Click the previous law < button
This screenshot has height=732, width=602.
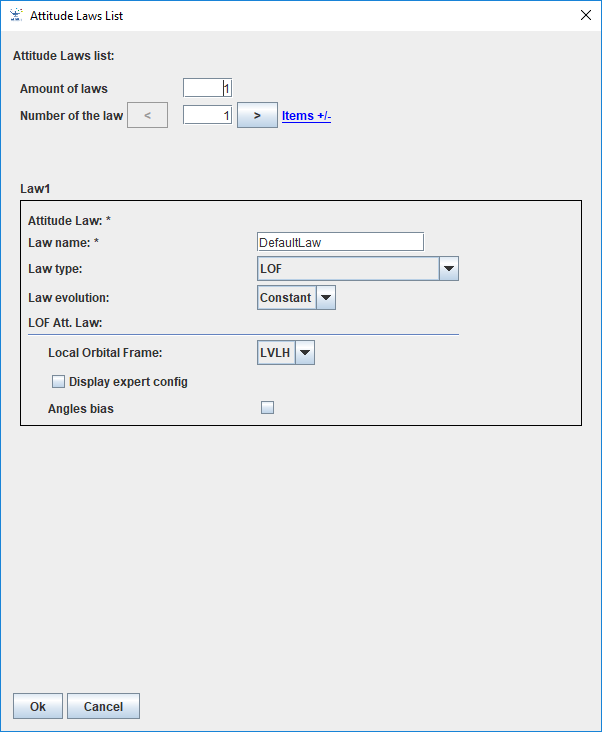(147, 116)
